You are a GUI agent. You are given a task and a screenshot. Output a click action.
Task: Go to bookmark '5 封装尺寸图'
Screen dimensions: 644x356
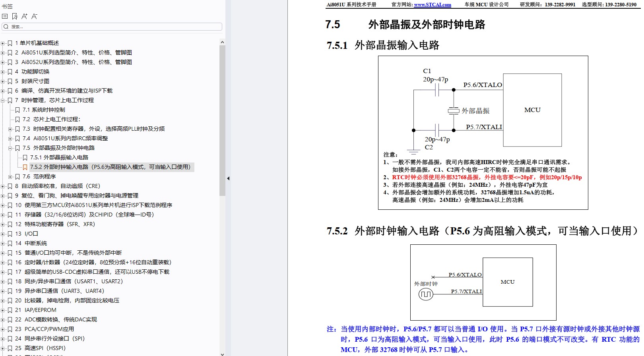click(x=32, y=81)
